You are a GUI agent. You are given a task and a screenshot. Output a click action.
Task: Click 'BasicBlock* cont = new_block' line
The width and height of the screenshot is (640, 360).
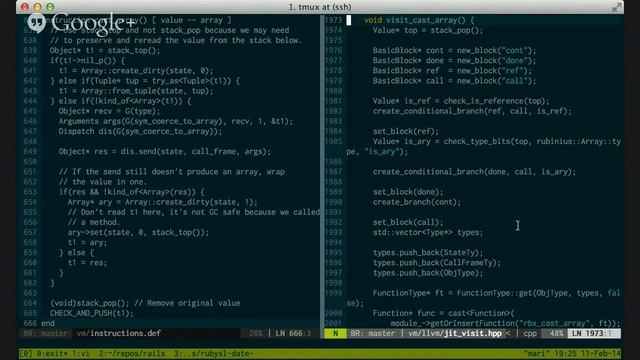(x=454, y=51)
